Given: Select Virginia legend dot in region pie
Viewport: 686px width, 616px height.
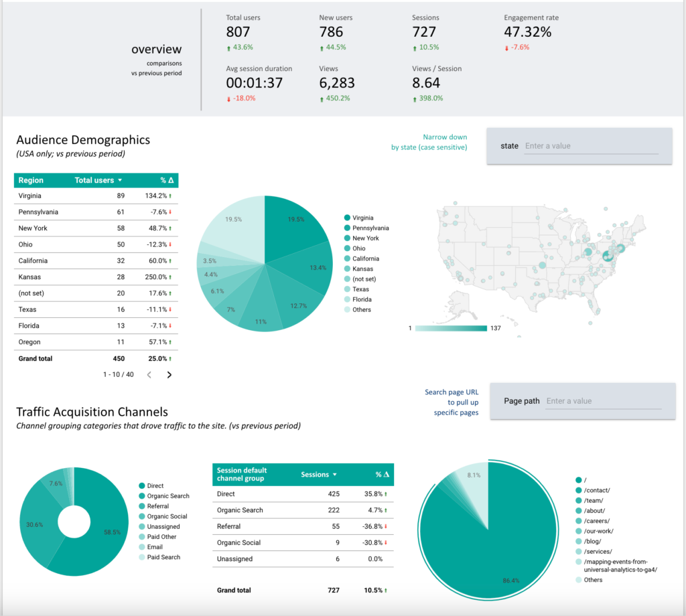Looking at the screenshot, I should pyautogui.click(x=347, y=218).
